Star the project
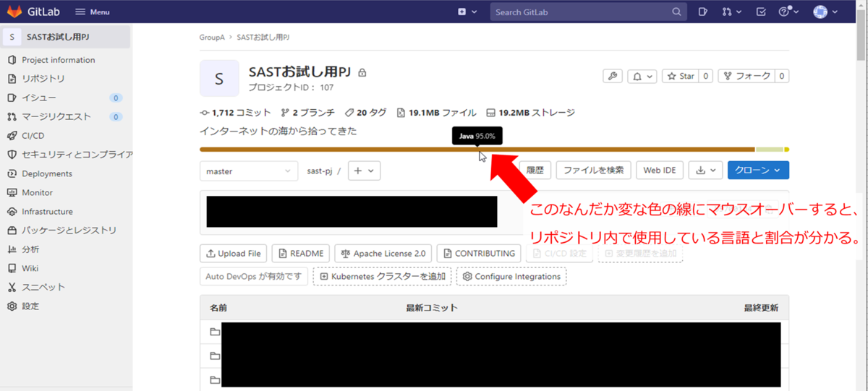Image resolution: width=868 pixels, height=391 pixels. coord(681,76)
